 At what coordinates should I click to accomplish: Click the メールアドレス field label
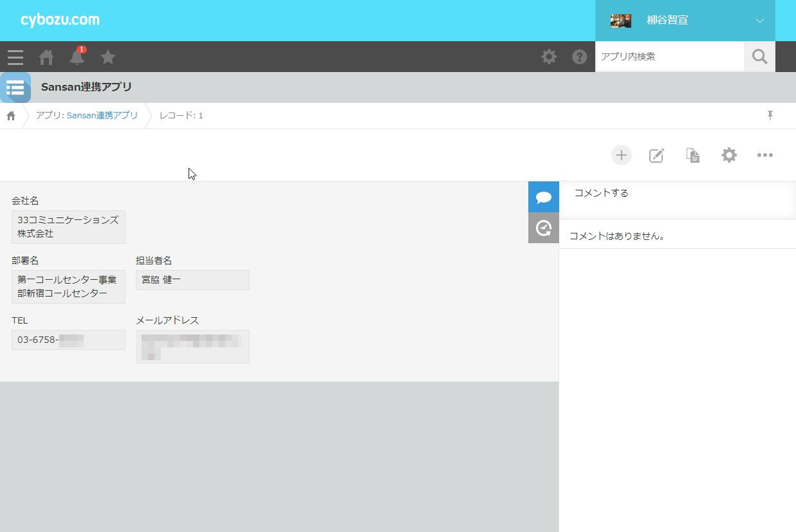pos(167,320)
